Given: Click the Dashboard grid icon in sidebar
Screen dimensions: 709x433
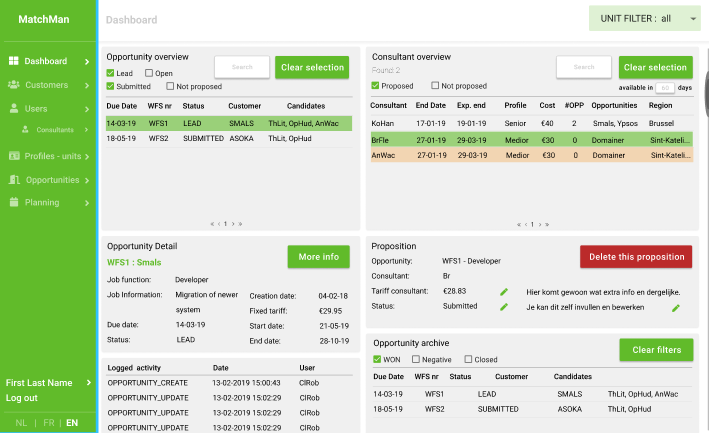Looking at the screenshot, I should tap(14, 61).
